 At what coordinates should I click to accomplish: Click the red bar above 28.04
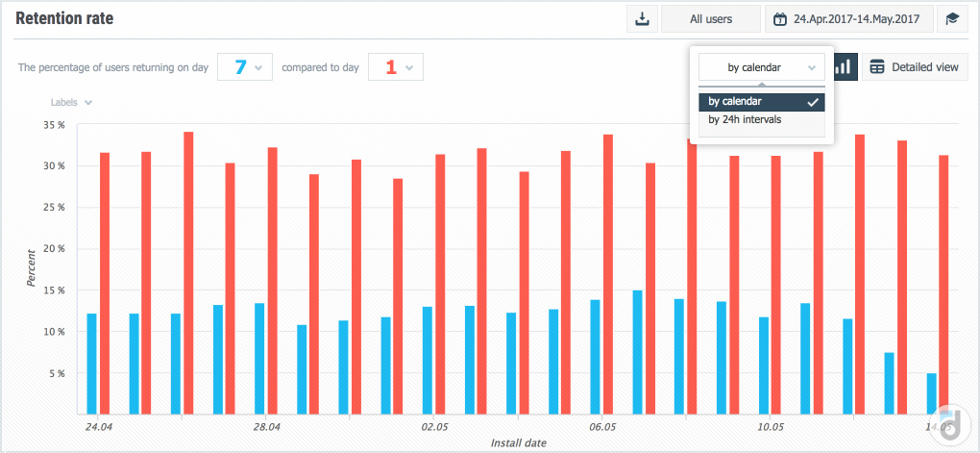pyautogui.click(x=272, y=280)
